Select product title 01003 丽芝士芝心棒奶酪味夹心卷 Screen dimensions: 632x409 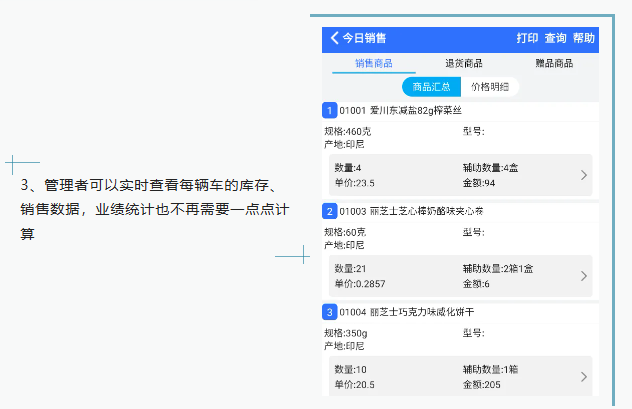point(411,211)
